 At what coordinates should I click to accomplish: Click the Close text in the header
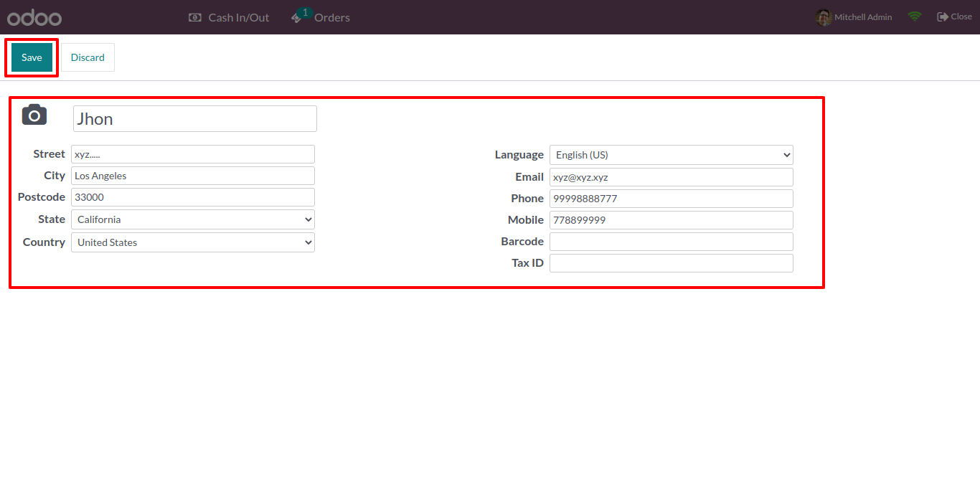pos(961,16)
